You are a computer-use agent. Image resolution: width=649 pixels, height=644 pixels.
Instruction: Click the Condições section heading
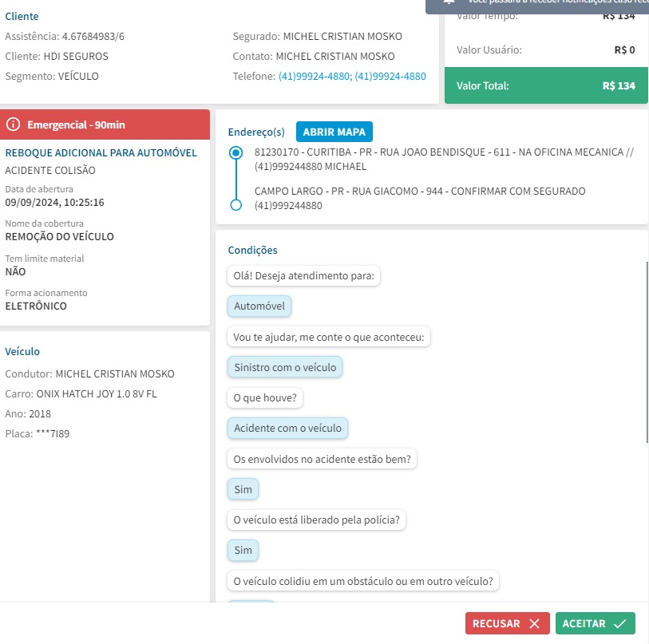252,250
